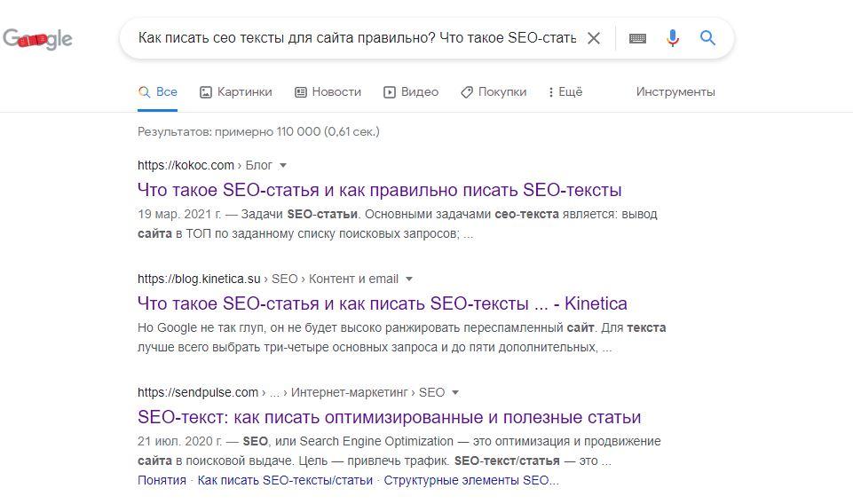Open the SendPulse SEO-текст article result

pyautogui.click(x=389, y=417)
